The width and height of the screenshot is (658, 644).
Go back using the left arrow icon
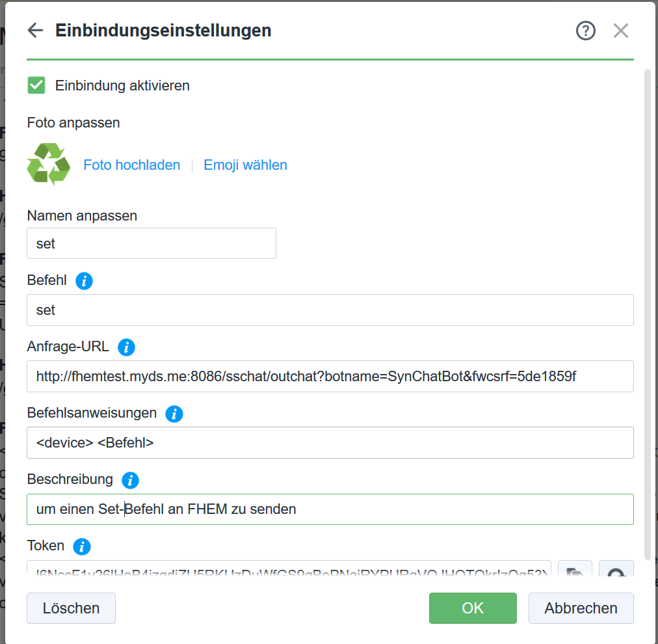[35, 30]
